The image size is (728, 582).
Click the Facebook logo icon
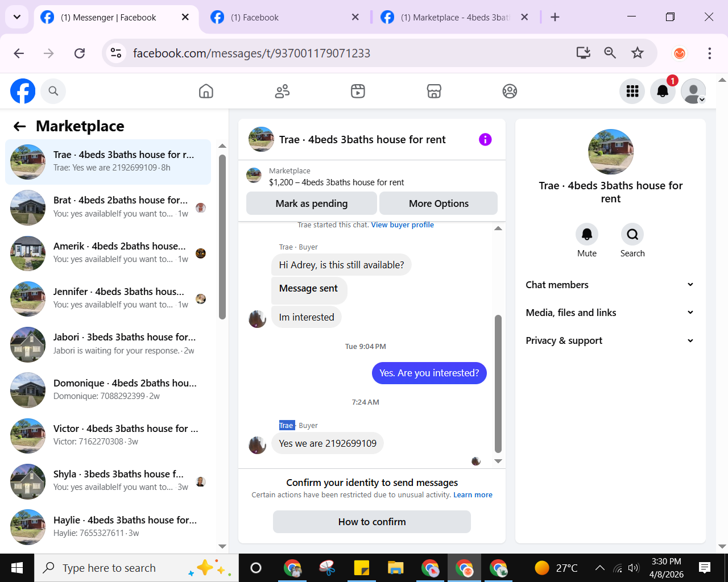click(x=23, y=91)
